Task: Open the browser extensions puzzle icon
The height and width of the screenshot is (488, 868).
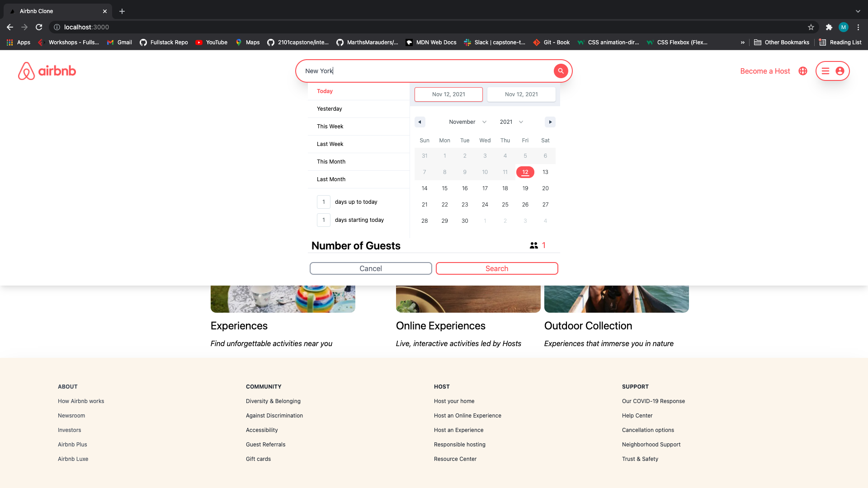Action: 829,27
